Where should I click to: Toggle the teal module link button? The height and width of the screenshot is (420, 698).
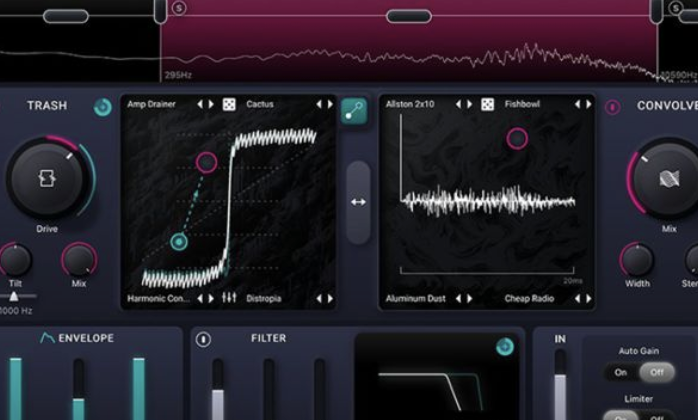tap(354, 111)
